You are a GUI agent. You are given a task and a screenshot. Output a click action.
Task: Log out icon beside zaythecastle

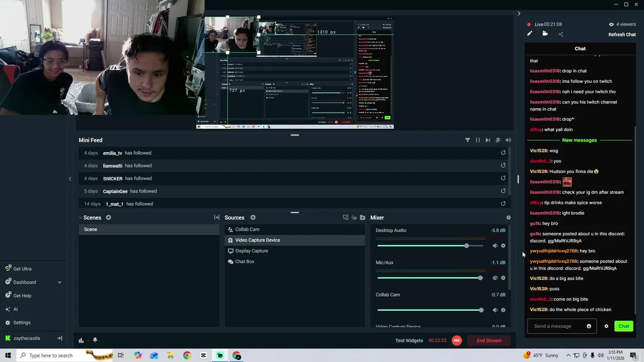pos(59,338)
